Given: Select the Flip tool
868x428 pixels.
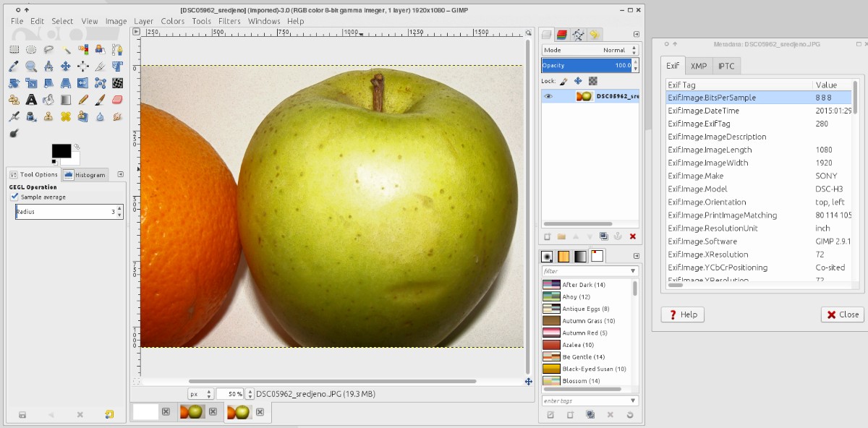Looking at the screenshot, I should coord(83,83).
